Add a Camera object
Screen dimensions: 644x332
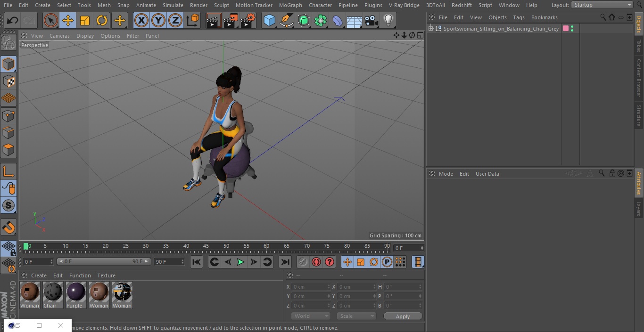(372, 21)
